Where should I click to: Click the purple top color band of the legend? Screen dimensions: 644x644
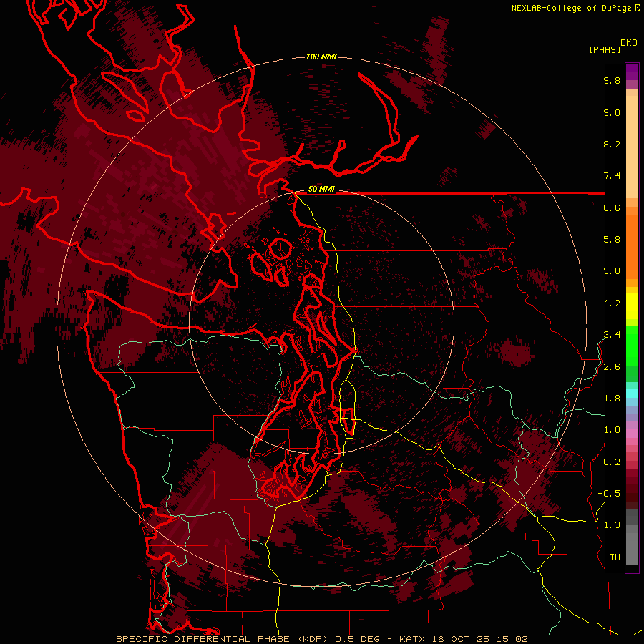click(632, 72)
